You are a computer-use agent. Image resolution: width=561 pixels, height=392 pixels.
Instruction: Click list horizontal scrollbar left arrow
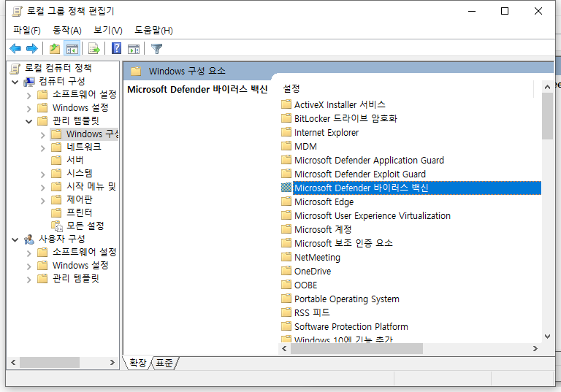[x=284, y=348]
